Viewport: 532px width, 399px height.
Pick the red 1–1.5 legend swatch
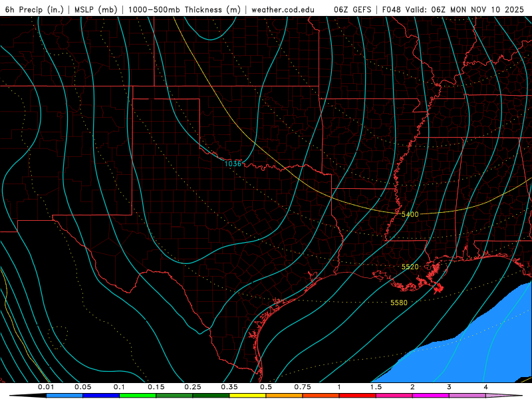tap(358, 396)
